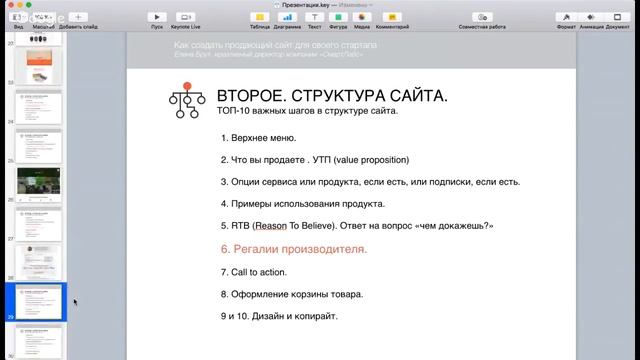Click highlighted item 6. Регалии производителя.
This screenshot has width=640, height=360.
294,249
